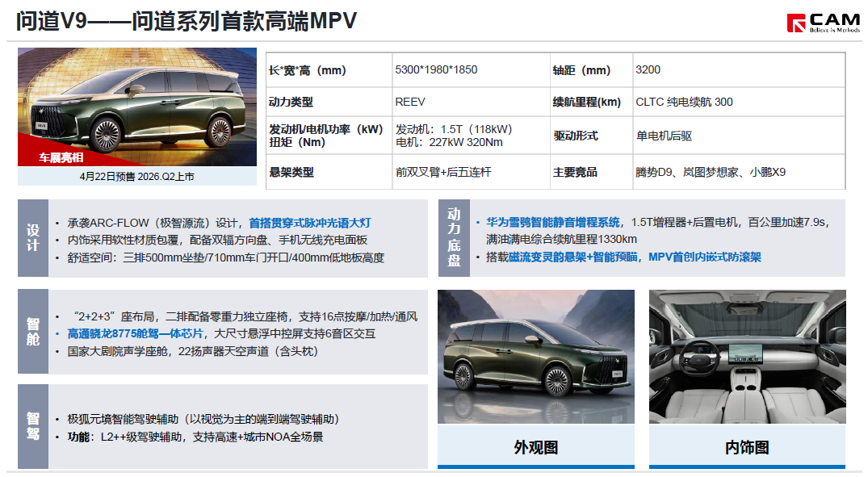Select the highlighted 首搭贯穿式脉冲光语大灯 text
The width and height of the screenshot is (868, 477).
310,223
